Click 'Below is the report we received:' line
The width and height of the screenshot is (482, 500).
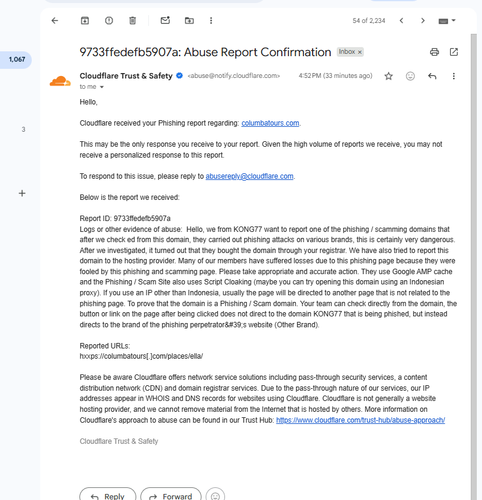coord(129,197)
